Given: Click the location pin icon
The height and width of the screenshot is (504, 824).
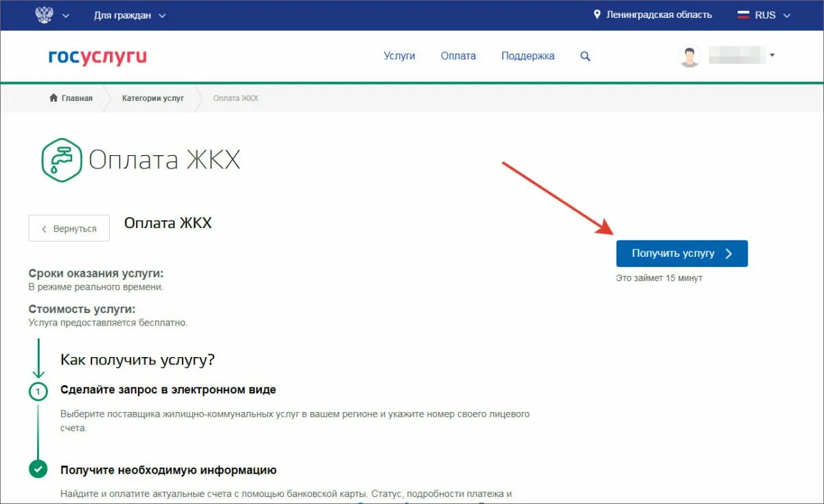Looking at the screenshot, I should coord(597,14).
